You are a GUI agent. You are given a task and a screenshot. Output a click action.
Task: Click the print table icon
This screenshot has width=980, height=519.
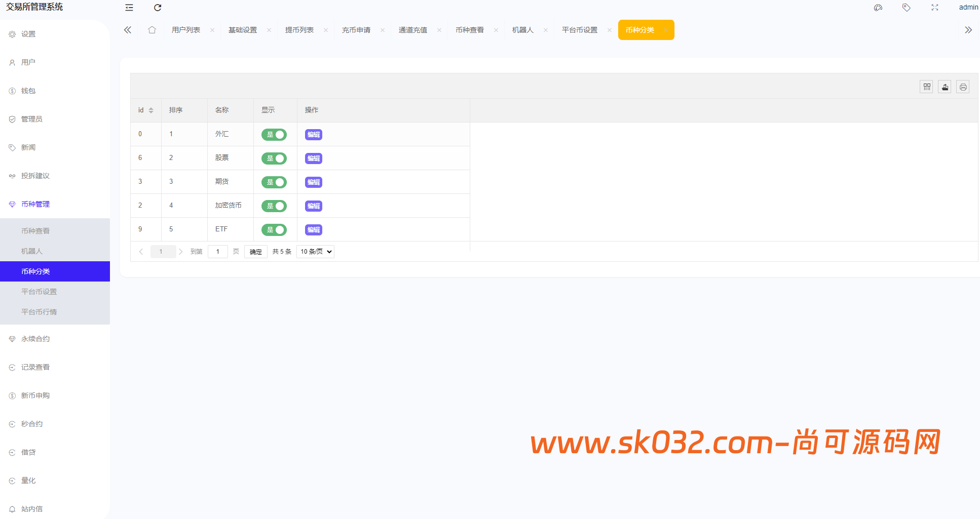point(963,87)
